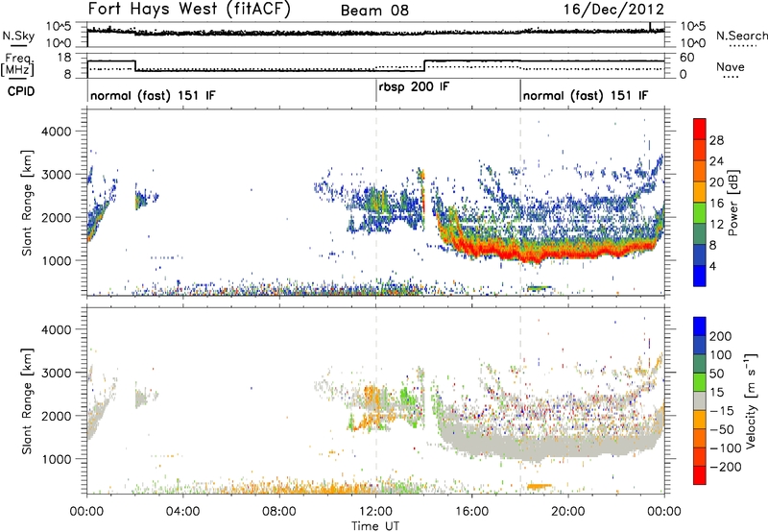Click the 'rbsp 200 IF' CPID label
Image resolution: width=768 pixels, height=532 pixels.
[x=414, y=86]
